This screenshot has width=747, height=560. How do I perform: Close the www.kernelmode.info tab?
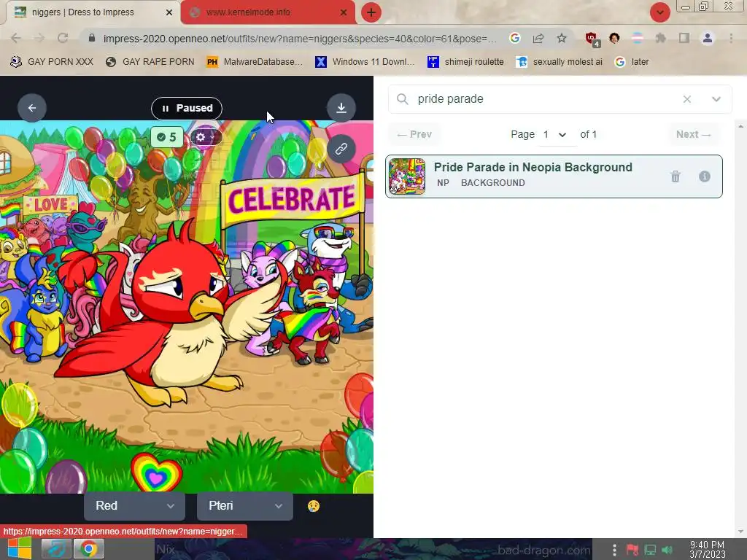[344, 12]
